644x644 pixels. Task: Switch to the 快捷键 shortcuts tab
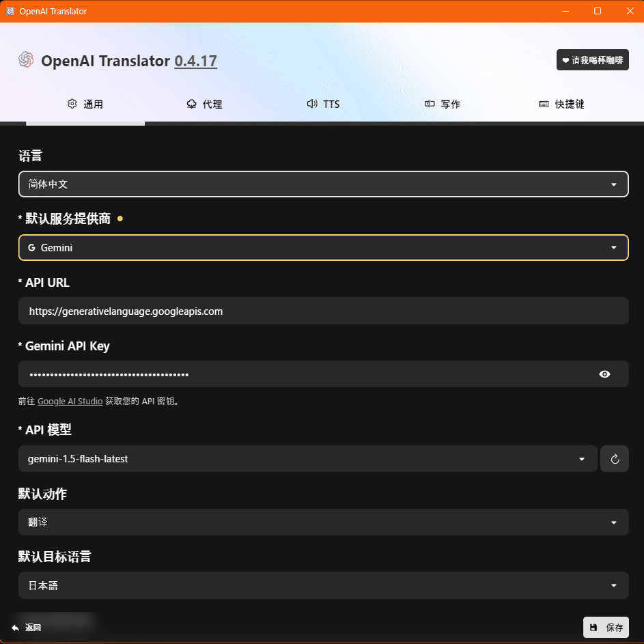click(x=561, y=104)
